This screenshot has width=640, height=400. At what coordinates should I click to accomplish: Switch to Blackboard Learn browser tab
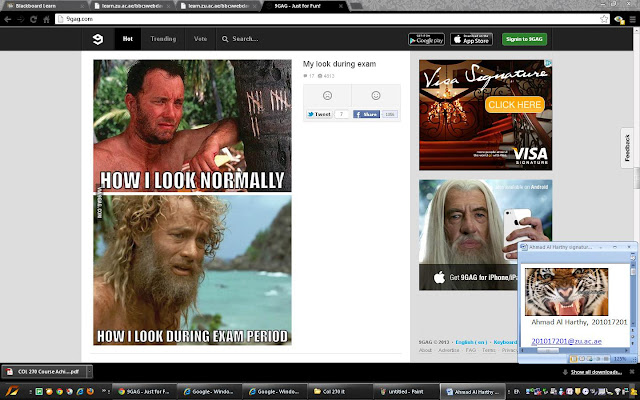[45, 6]
